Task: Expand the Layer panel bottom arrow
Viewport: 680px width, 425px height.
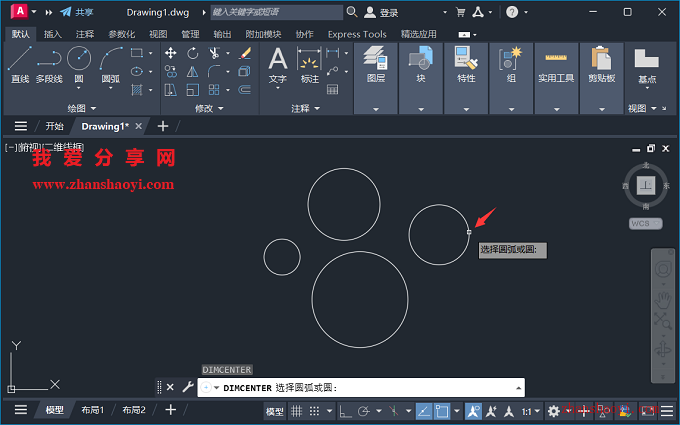Action: 376,109
